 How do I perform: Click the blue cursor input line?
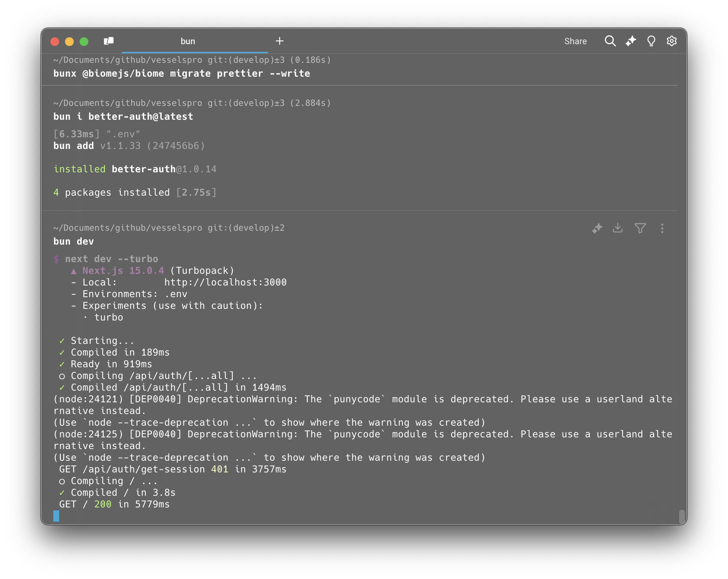click(56, 516)
